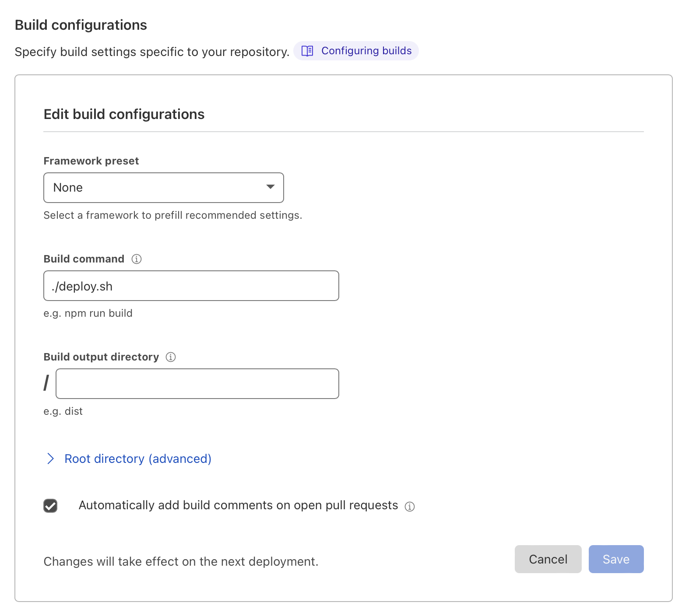Click the 'Framework preset' label

91,161
